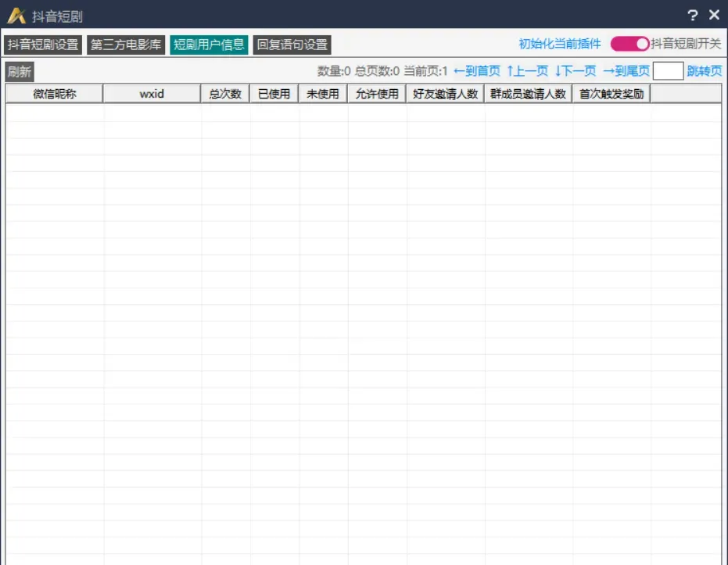Click the page number input box
This screenshot has width=728, height=565.
point(668,71)
